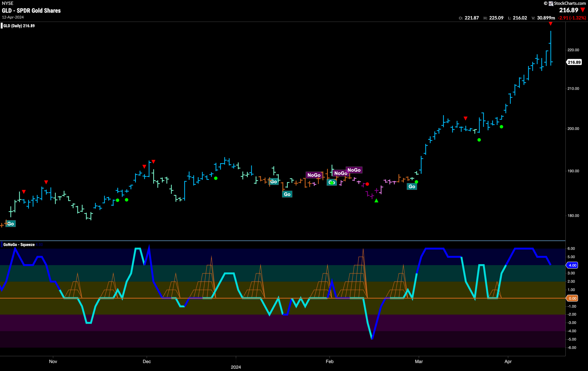Click the red down triangle near the March highs
This screenshot has width=588, height=371.
[465, 119]
